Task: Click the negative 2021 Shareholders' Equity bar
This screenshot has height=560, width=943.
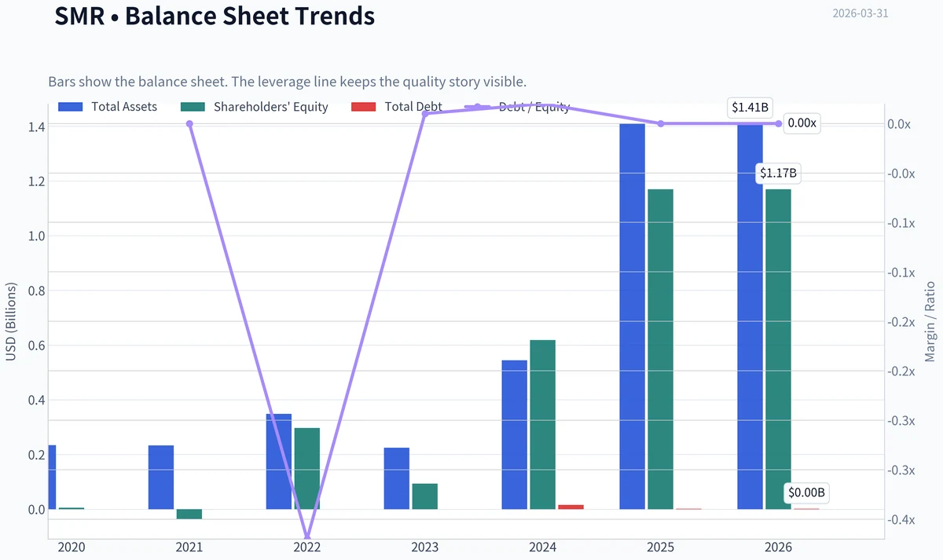Action: 189,514
